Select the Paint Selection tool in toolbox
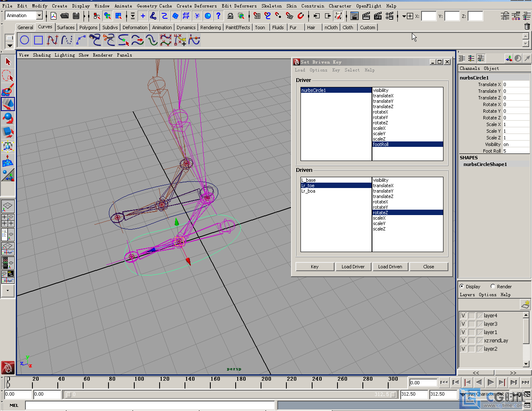Screen dimensions: 532x411 pyautogui.click(x=8, y=90)
